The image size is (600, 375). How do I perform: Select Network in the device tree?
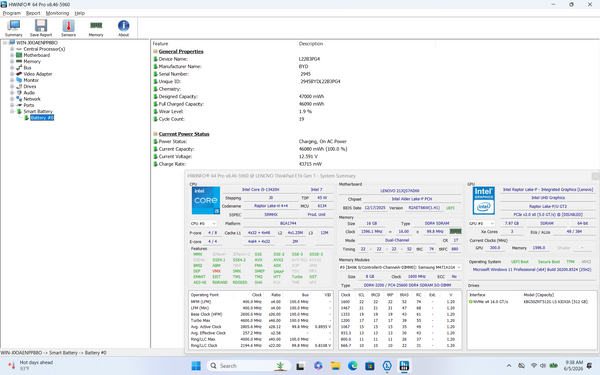[x=32, y=99]
